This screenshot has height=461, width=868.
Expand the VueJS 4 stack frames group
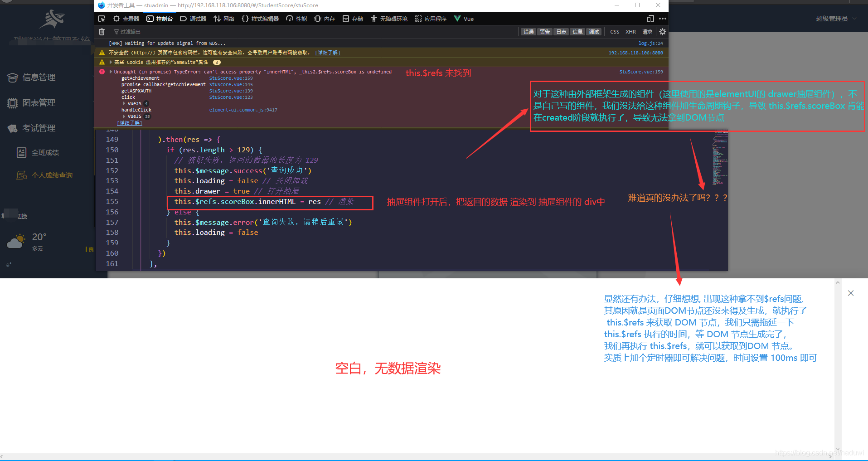point(124,104)
